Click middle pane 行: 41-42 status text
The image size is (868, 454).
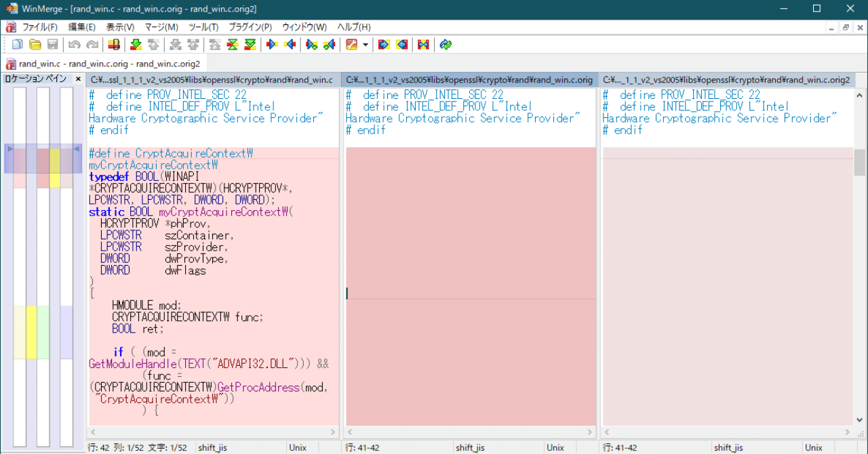(363, 448)
